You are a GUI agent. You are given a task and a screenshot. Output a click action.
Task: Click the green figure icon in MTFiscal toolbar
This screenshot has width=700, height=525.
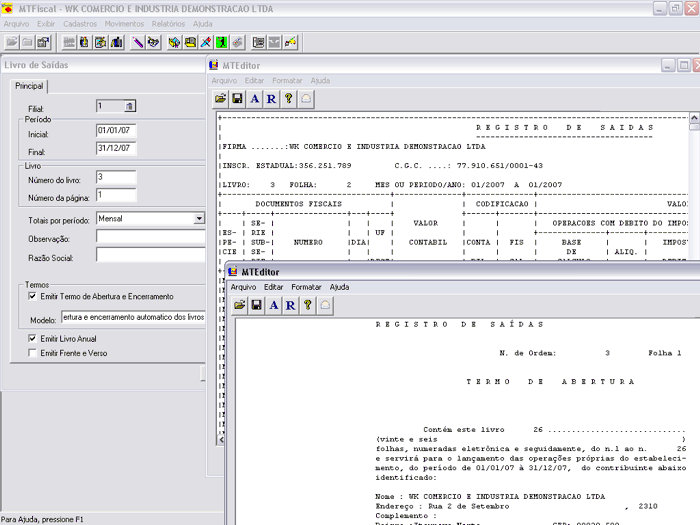pos(221,42)
